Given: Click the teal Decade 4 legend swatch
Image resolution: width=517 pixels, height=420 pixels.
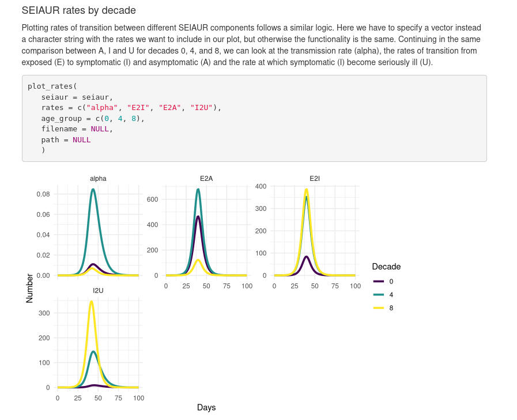Looking at the screenshot, I should pos(379,294).
